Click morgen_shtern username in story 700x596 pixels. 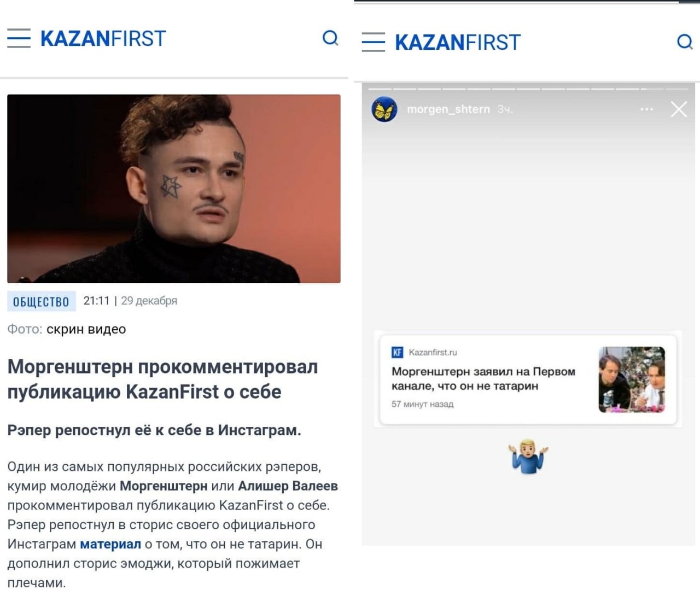tap(448, 109)
